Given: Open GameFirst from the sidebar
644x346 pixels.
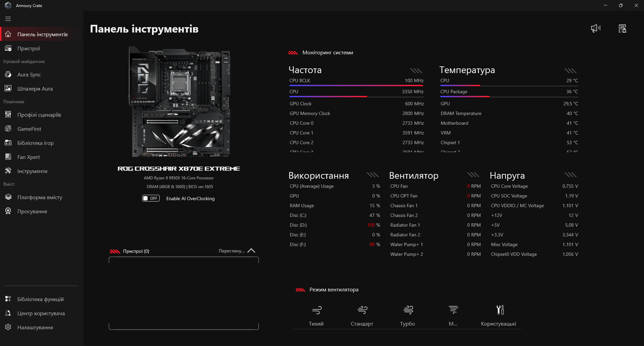Looking at the screenshot, I should pos(42,129).
